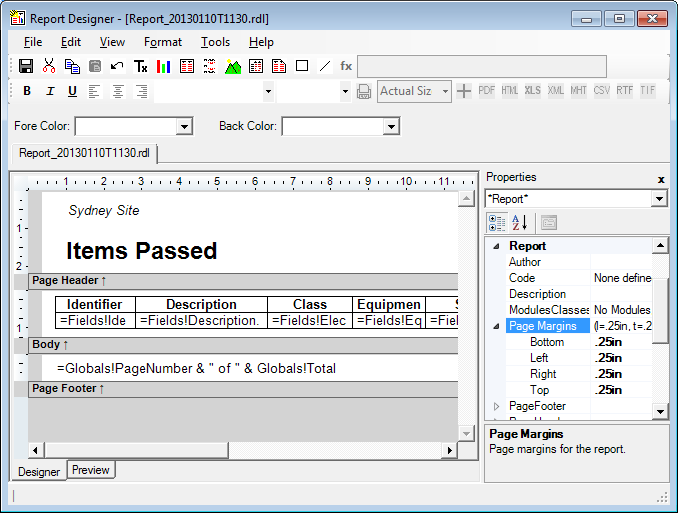Image resolution: width=678 pixels, height=513 pixels.
Task: Open the *Report* object selector dropdown
Action: [x=658, y=199]
